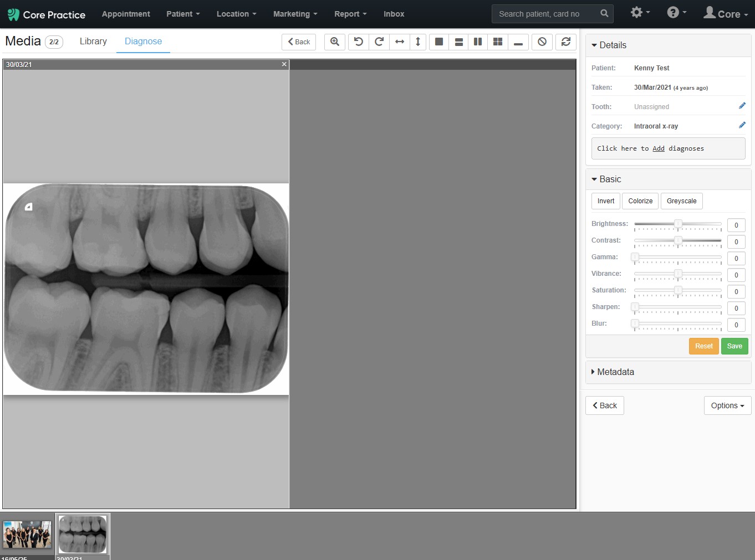This screenshot has width=755, height=560.
Task: Select four-pane grid layout
Action: [498, 42]
